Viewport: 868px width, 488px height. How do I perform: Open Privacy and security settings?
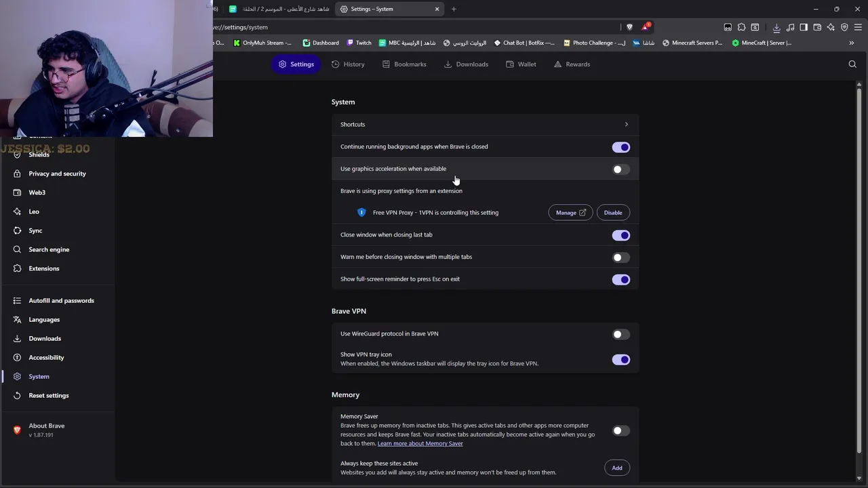pyautogui.click(x=57, y=174)
